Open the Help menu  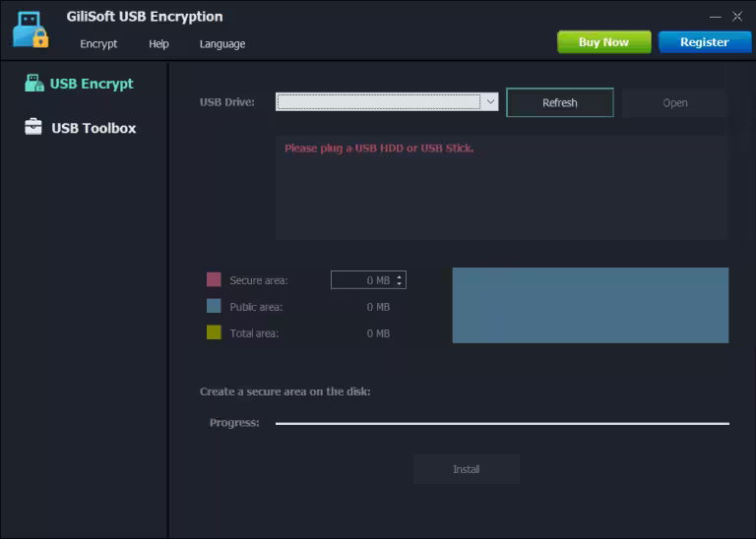[158, 44]
